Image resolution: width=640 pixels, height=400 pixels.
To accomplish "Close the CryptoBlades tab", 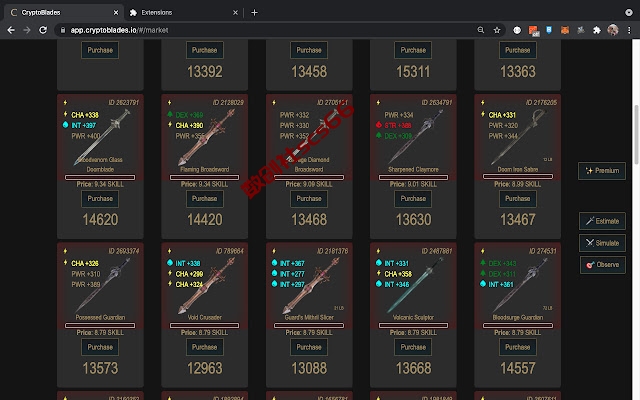I will pyautogui.click(x=116, y=13).
